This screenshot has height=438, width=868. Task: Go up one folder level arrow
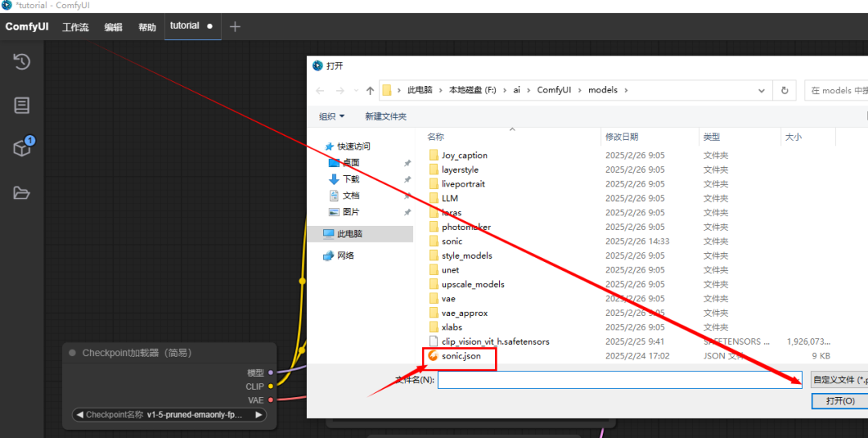tap(370, 91)
